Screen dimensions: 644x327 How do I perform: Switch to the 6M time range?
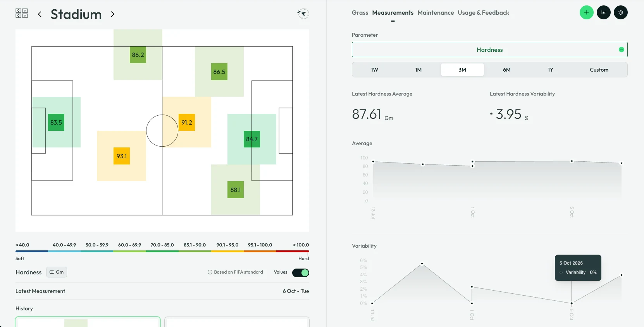pyautogui.click(x=506, y=70)
